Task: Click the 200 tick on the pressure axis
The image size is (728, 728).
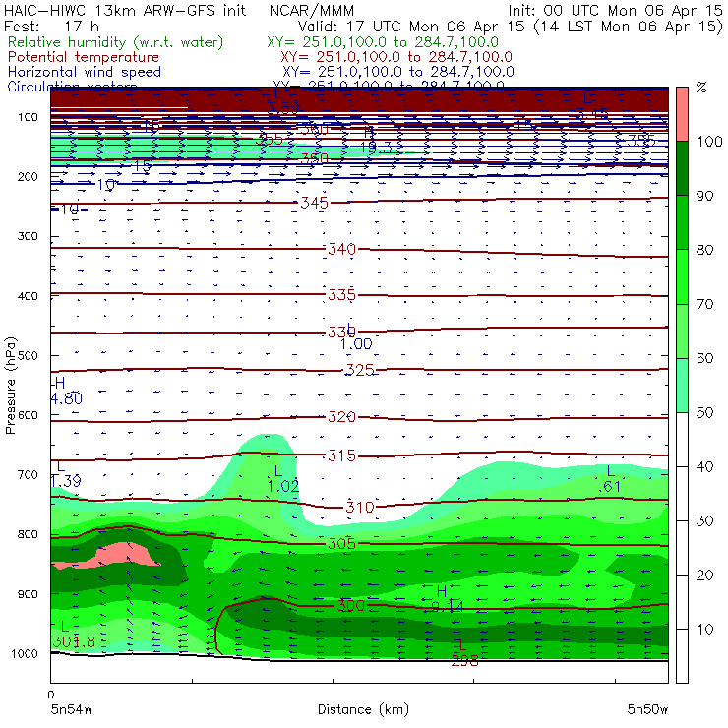Action: (28, 177)
